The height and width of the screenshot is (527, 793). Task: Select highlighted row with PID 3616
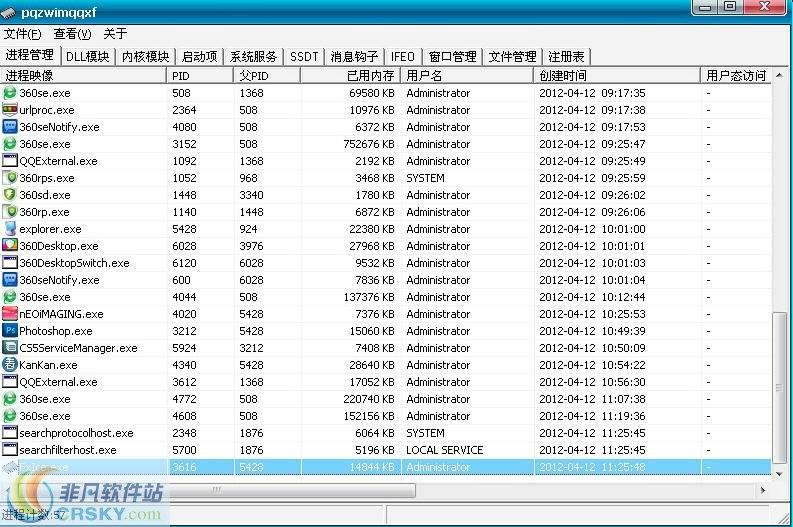[x=386, y=467]
